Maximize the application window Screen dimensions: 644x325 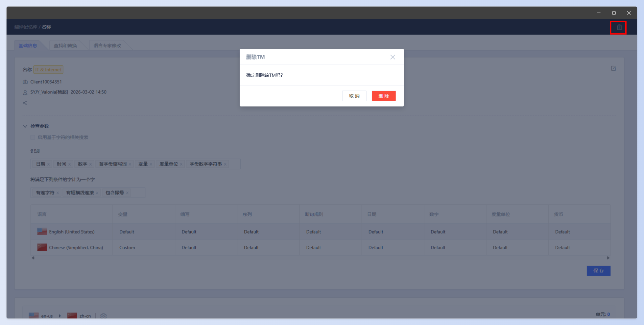point(614,13)
